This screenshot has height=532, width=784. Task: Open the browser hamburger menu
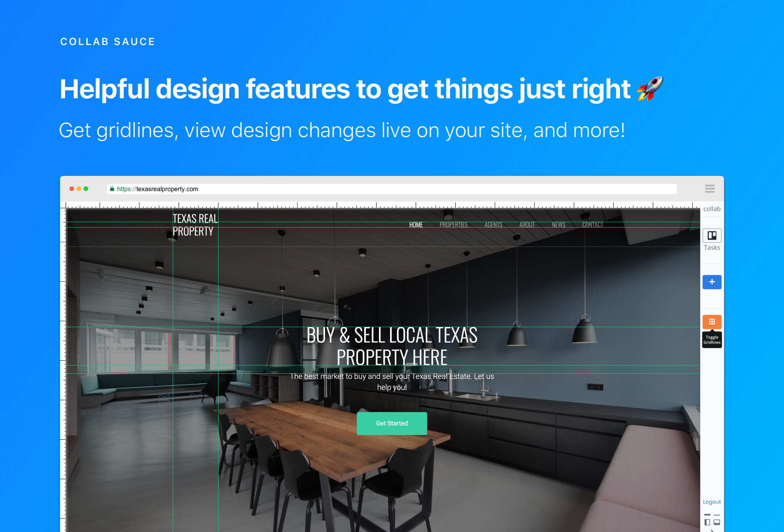[710, 189]
